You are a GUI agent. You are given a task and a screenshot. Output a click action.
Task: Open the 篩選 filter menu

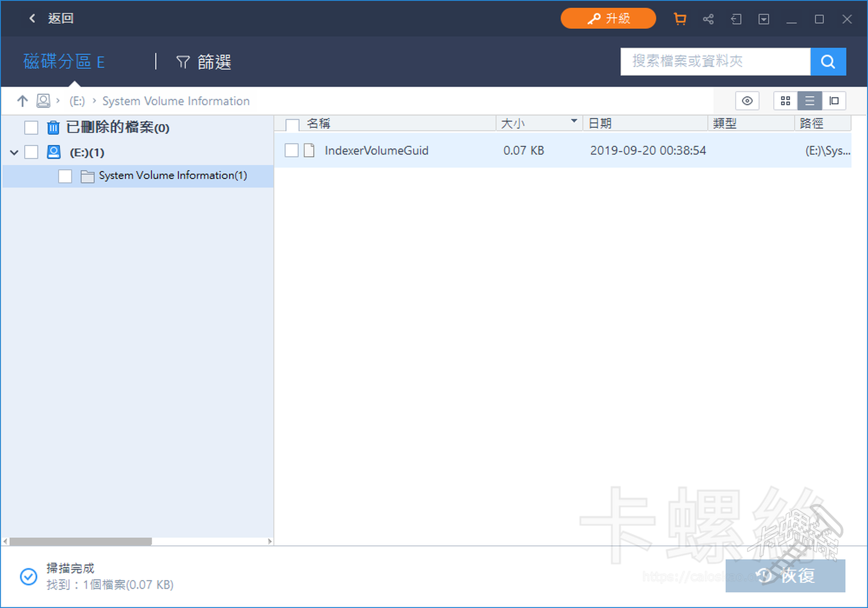point(203,62)
